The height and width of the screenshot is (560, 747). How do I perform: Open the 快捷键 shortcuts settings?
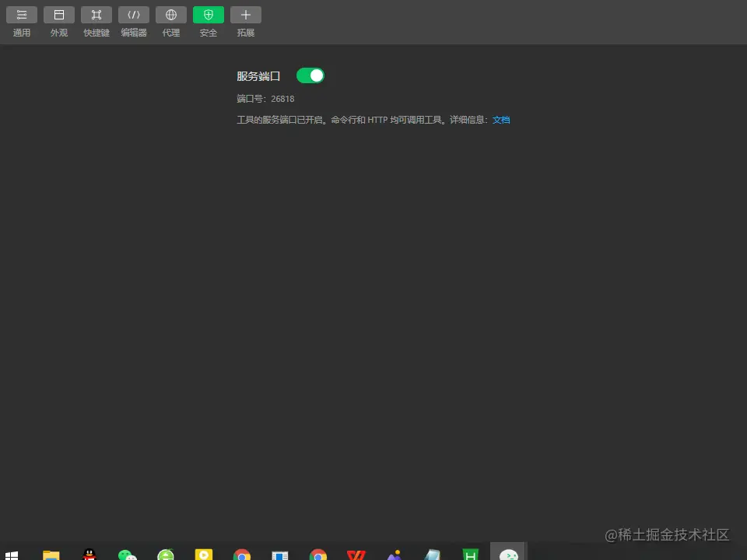coord(96,22)
